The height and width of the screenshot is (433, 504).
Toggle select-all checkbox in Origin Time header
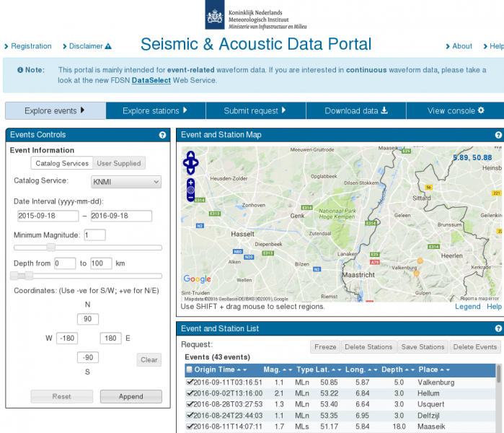[x=190, y=369]
